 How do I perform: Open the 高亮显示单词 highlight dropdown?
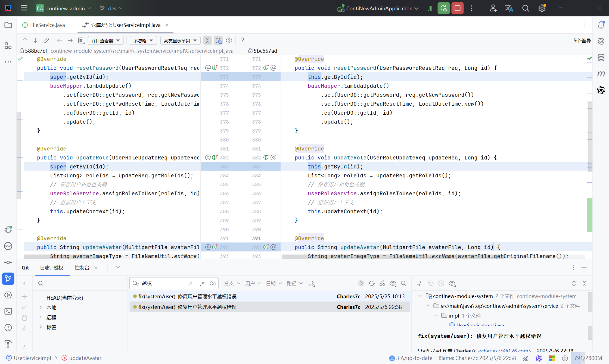[181, 40]
